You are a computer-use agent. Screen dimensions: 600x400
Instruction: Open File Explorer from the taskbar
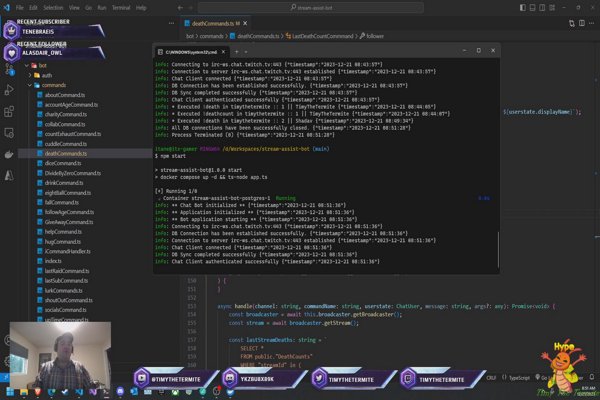[x=24, y=392]
